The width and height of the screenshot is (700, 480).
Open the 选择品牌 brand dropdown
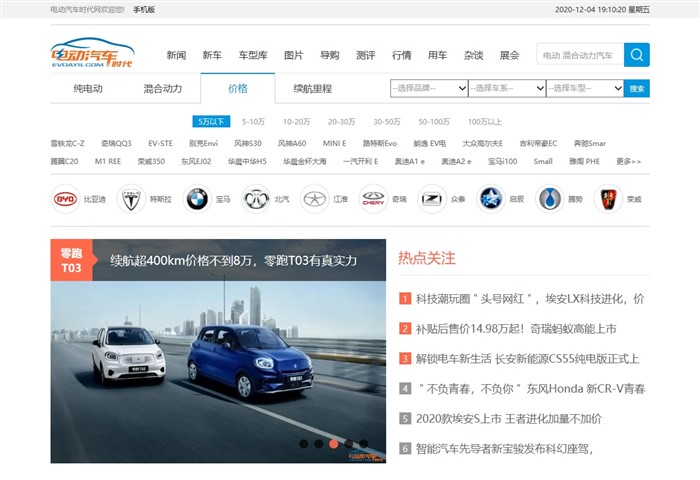(x=429, y=88)
